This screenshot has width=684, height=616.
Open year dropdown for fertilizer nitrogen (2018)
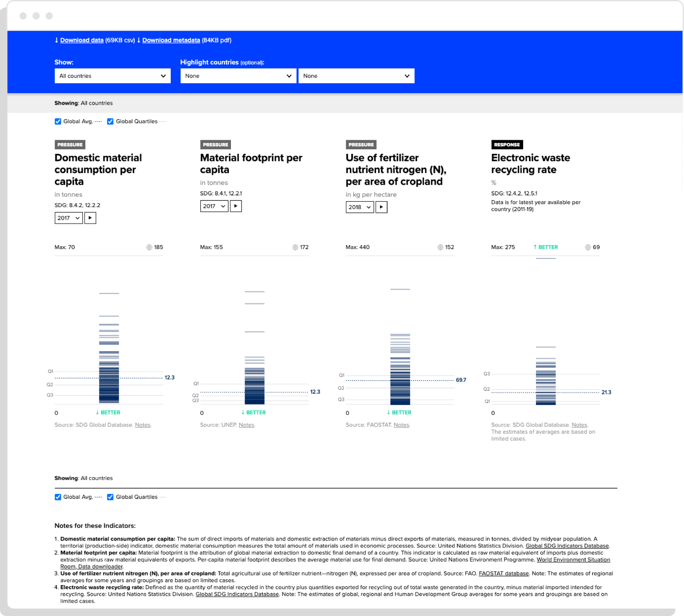coord(360,207)
